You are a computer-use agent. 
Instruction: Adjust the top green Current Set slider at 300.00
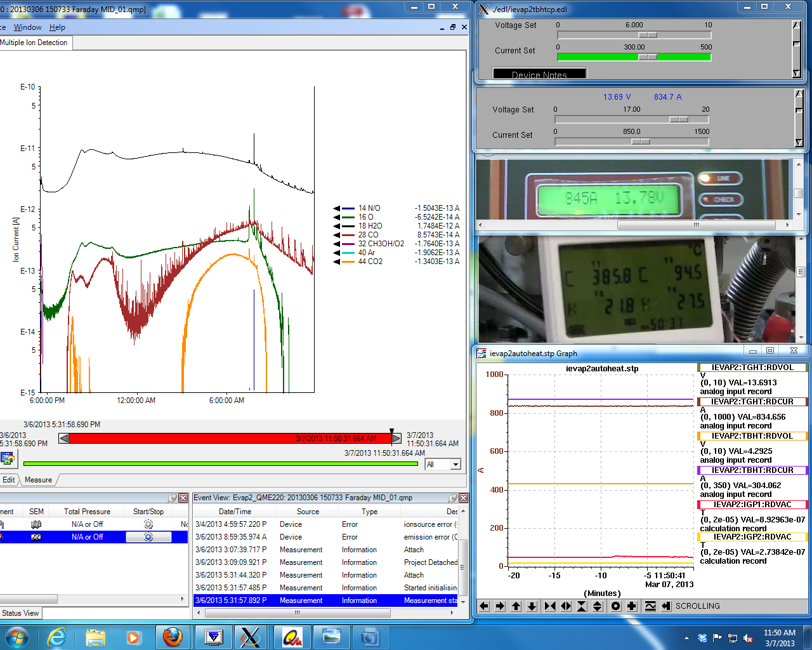tap(647, 57)
